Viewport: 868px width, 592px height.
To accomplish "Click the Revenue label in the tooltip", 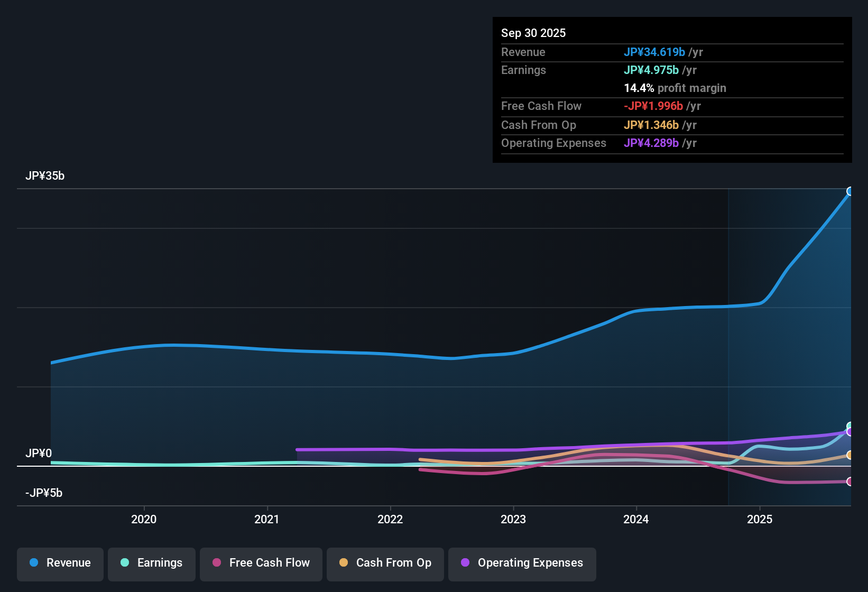I will click(x=523, y=52).
